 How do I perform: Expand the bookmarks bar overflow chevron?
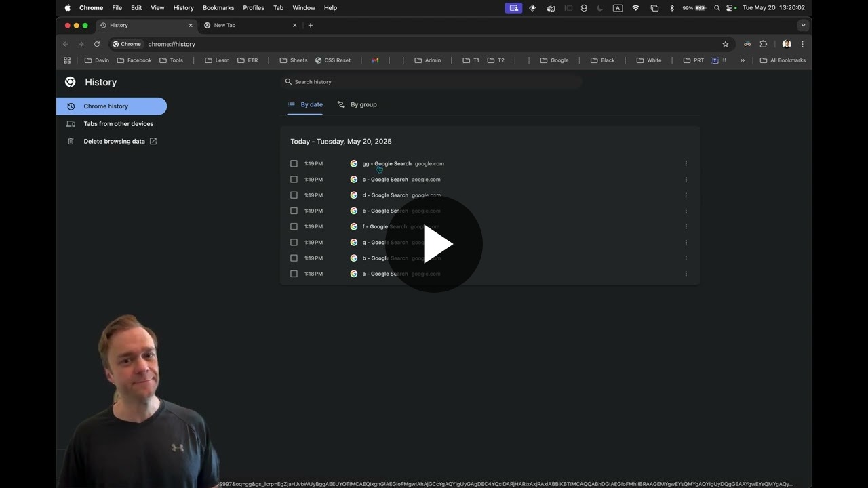[742, 60]
